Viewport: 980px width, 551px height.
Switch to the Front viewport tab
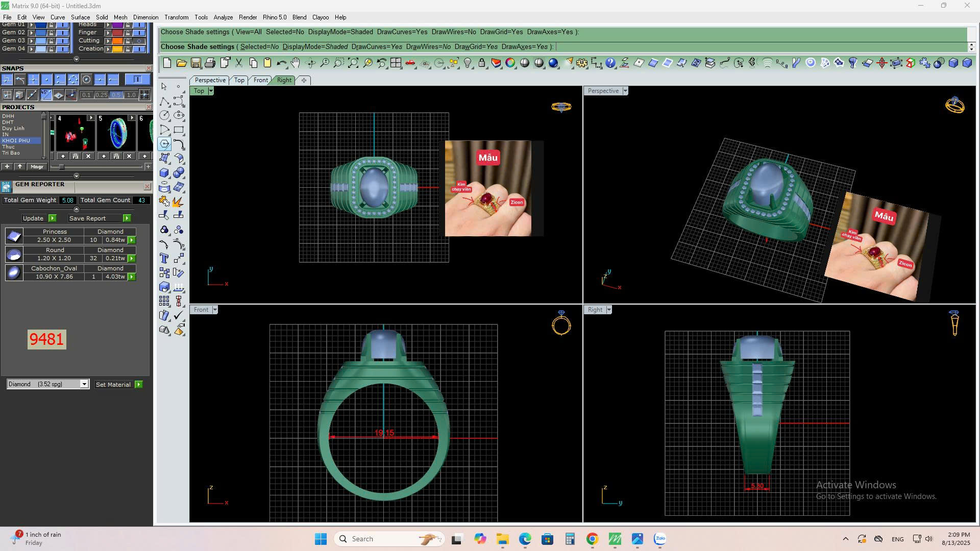point(260,80)
